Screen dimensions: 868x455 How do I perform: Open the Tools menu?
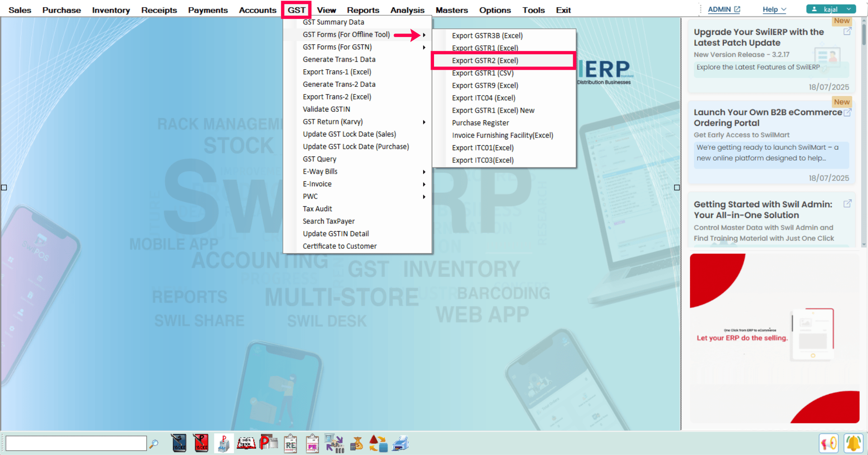533,10
